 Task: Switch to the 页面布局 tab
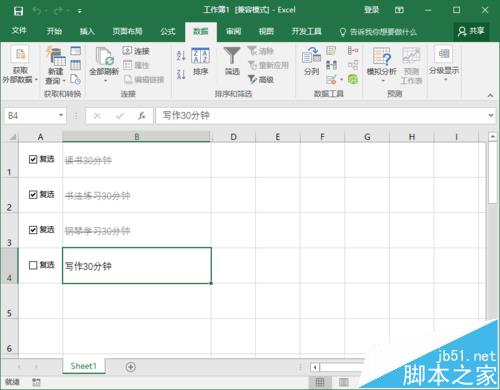tap(127, 31)
